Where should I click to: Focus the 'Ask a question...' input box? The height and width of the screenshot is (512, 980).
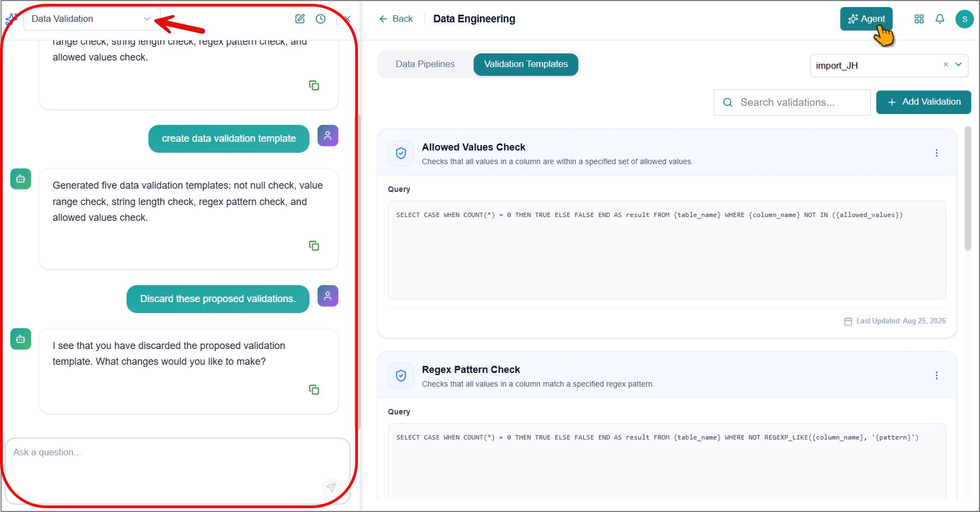177,471
